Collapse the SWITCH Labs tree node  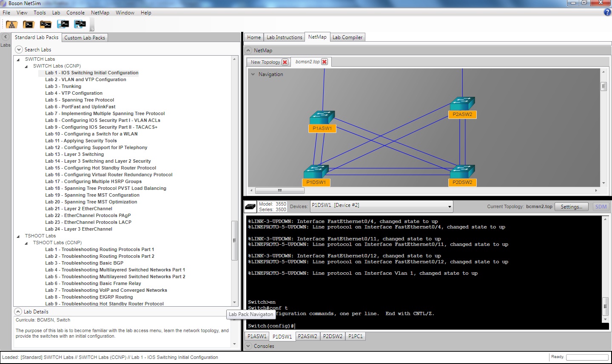18,59
